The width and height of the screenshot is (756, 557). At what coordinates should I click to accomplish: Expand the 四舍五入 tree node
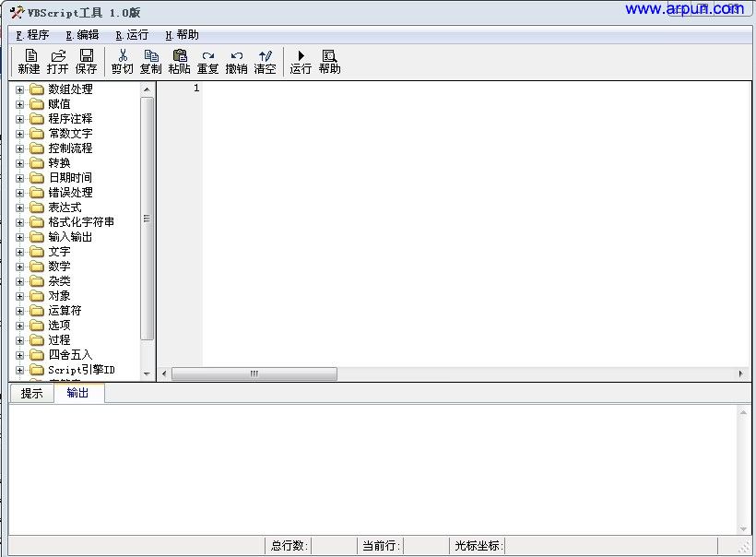pyautogui.click(x=19, y=355)
